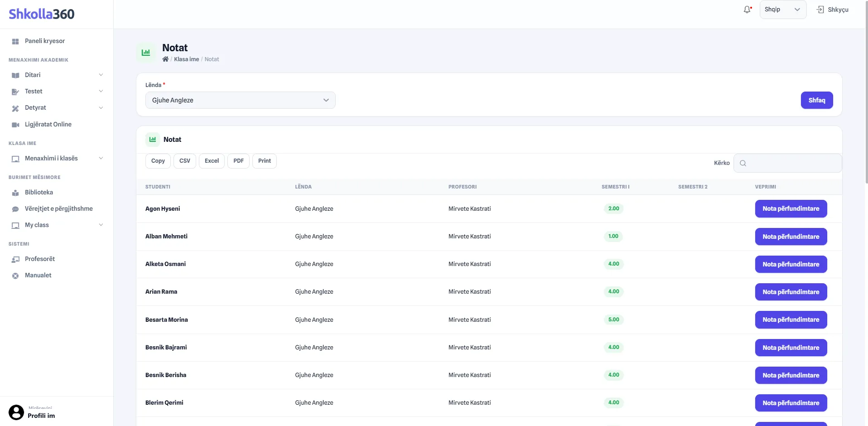
Task: Click the Paneli kryesor dashboard icon
Action: click(x=15, y=41)
